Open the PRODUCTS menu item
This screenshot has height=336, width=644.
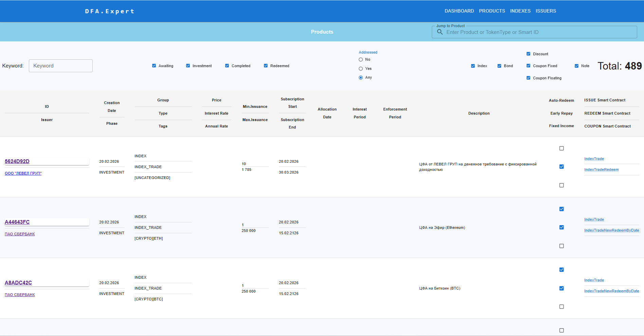click(x=492, y=11)
